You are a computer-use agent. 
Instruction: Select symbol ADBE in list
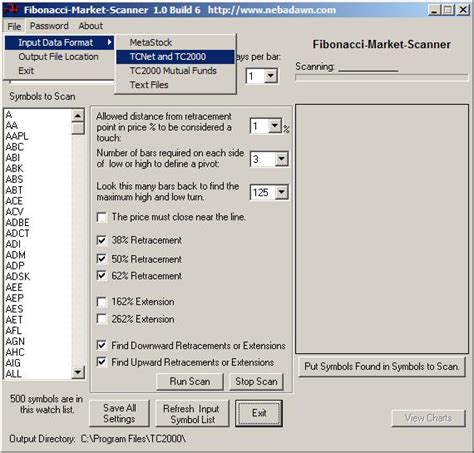(x=17, y=222)
